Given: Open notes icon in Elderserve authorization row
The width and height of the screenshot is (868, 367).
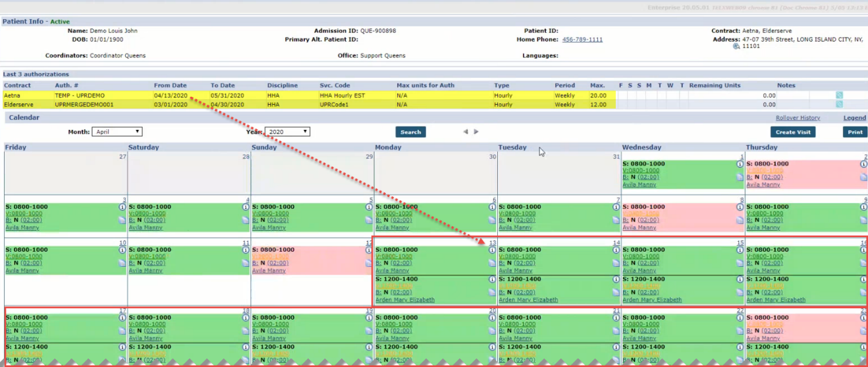Looking at the screenshot, I should [840, 105].
